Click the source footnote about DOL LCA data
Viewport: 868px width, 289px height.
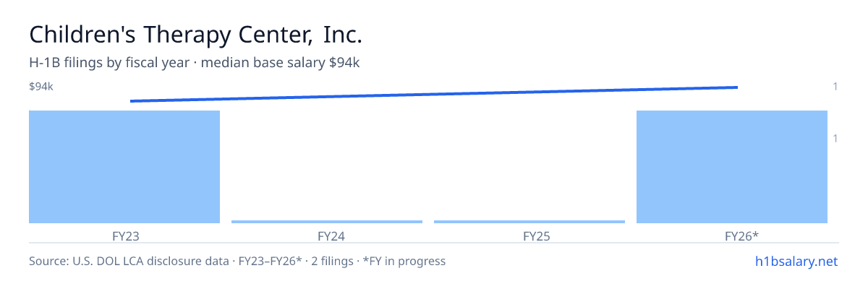coord(237,261)
